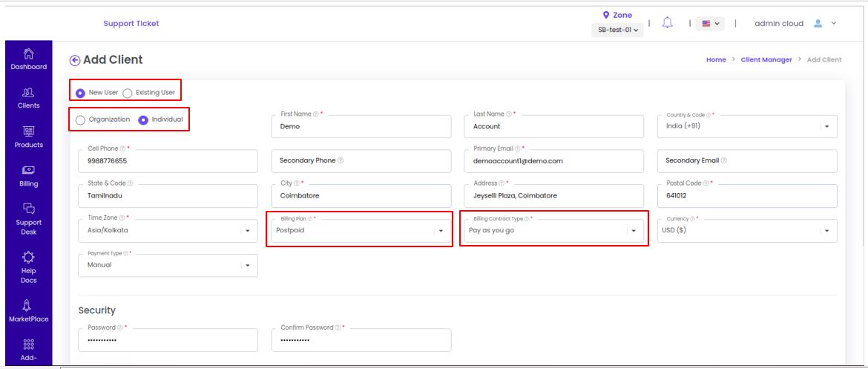The width and height of the screenshot is (868, 369).
Task: Select the Existing User radio button
Action: (x=128, y=93)
